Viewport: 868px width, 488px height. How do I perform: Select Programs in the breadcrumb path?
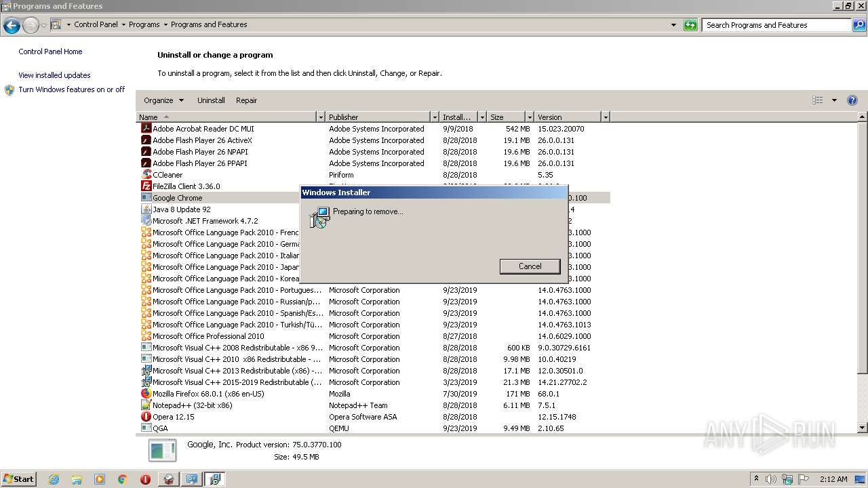click(x=144, y=25)
